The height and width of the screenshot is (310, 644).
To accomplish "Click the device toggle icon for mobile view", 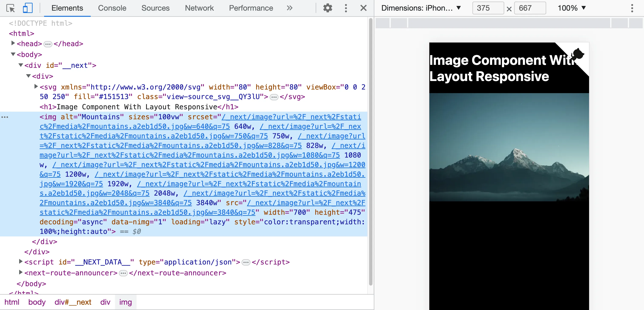I will [28, 7].
